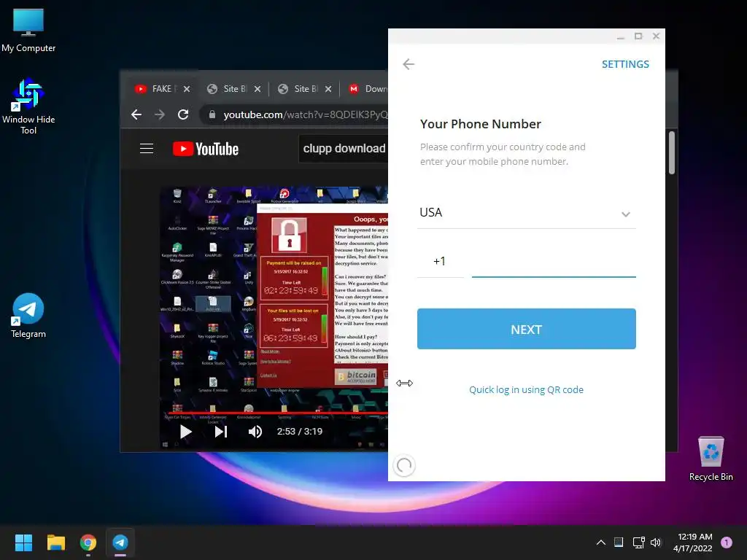Select Telegram desktop shortcut
This screenshot has width=747, height=560.
[28, 316]
